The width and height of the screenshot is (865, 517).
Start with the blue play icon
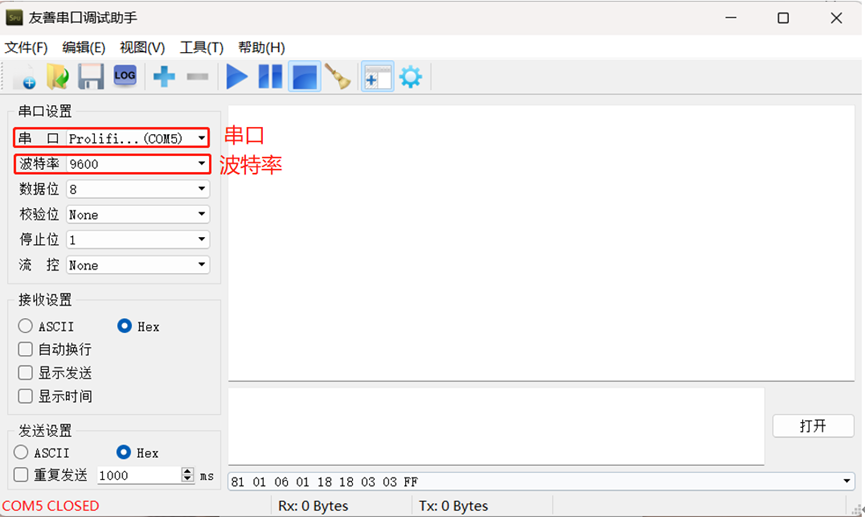tap(237, 76)
